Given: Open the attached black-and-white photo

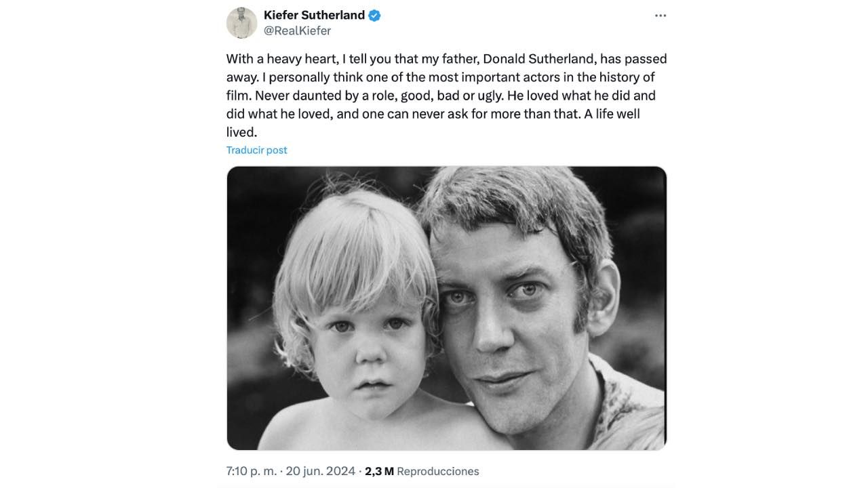Looking at the screenshot, I should point(446,308).
